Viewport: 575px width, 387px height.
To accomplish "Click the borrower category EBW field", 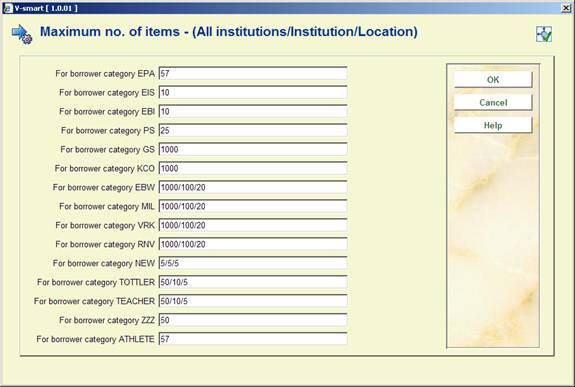I will coord(253,187).
